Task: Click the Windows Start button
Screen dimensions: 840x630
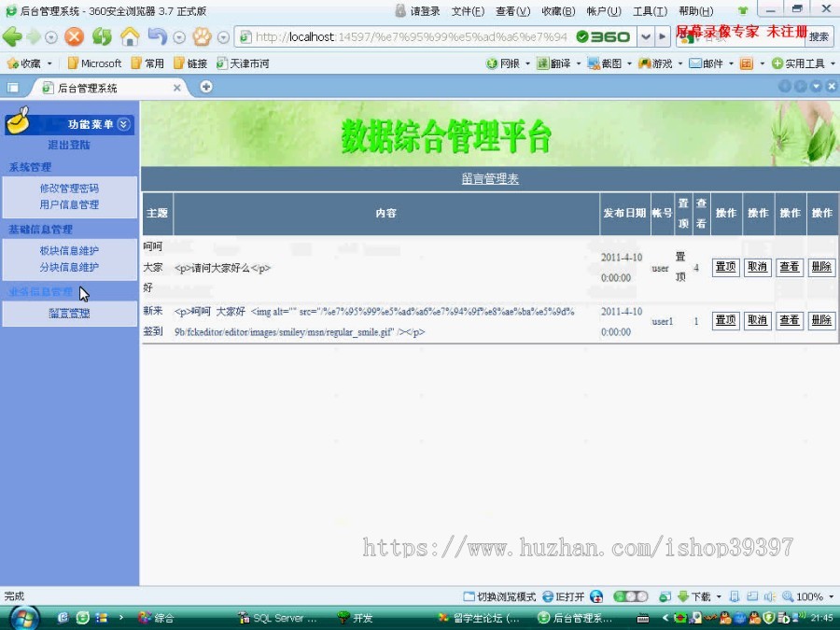Action: pyautogui.click(x=23, y=618)
